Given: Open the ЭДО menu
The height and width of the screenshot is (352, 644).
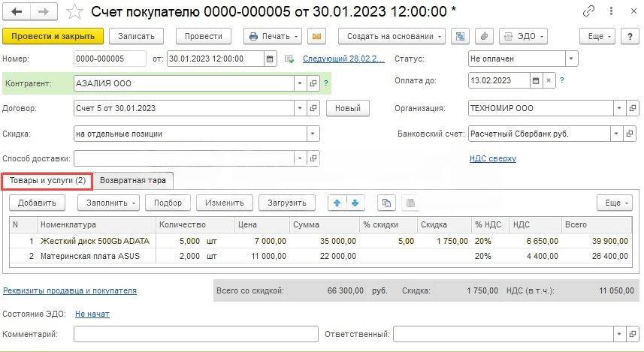Looking at the screenshot, I should coord(523,36).
